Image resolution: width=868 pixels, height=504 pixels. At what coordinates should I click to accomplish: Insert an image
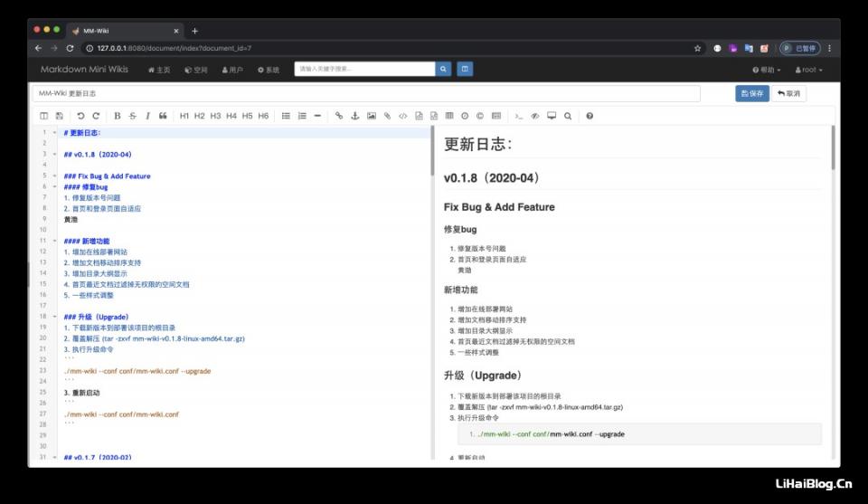372,116
